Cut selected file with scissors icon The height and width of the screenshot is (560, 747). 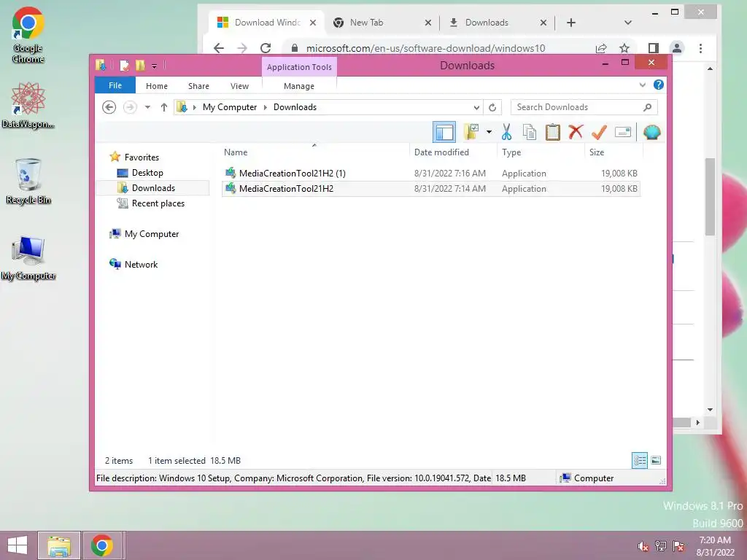[506, 132]
